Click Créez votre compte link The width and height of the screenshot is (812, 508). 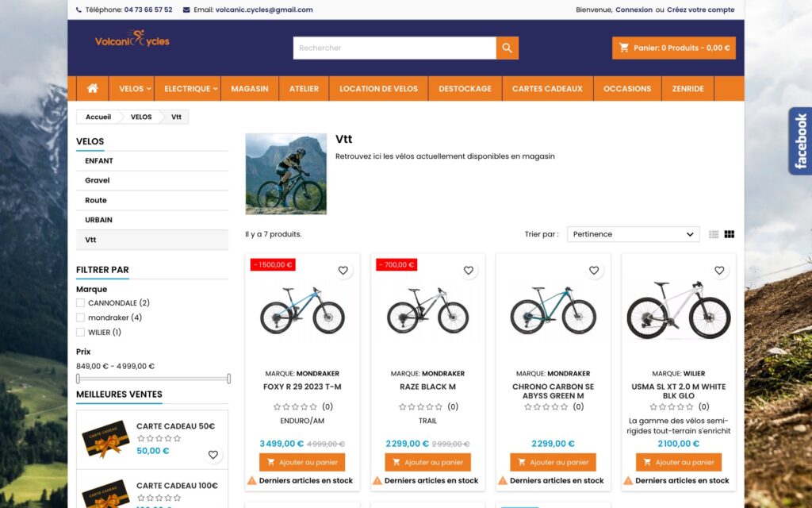coord(701,10)
